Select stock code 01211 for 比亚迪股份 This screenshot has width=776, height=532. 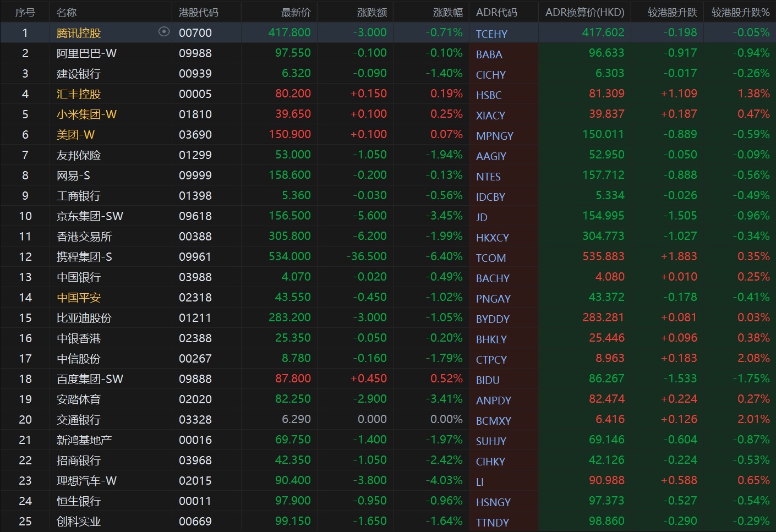[195, 318]
